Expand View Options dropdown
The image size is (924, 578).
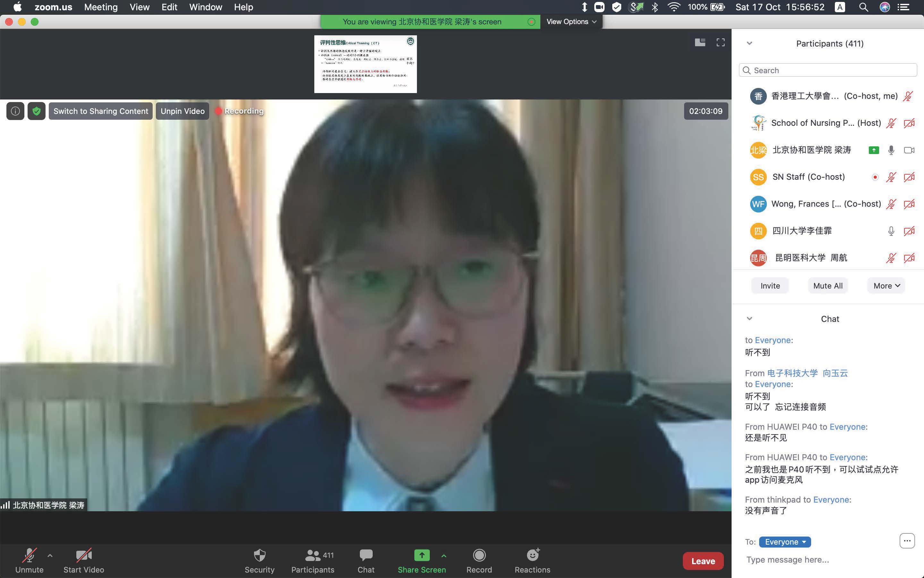point(571,22)
